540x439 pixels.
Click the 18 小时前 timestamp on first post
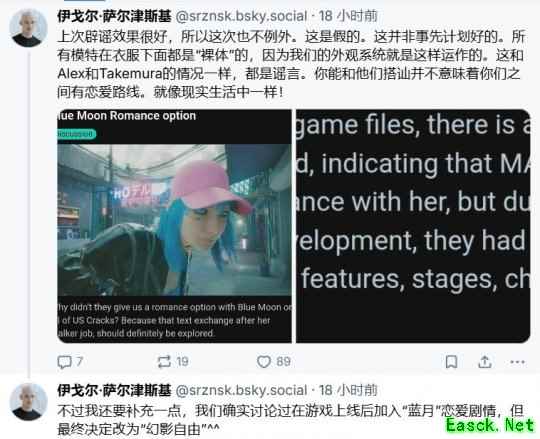348,16
